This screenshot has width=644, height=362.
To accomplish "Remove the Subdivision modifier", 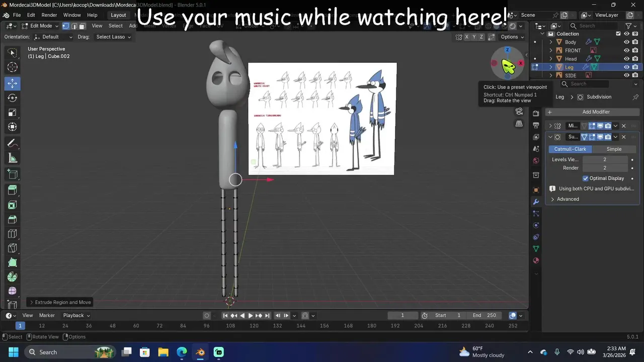I will coord(624,137).
